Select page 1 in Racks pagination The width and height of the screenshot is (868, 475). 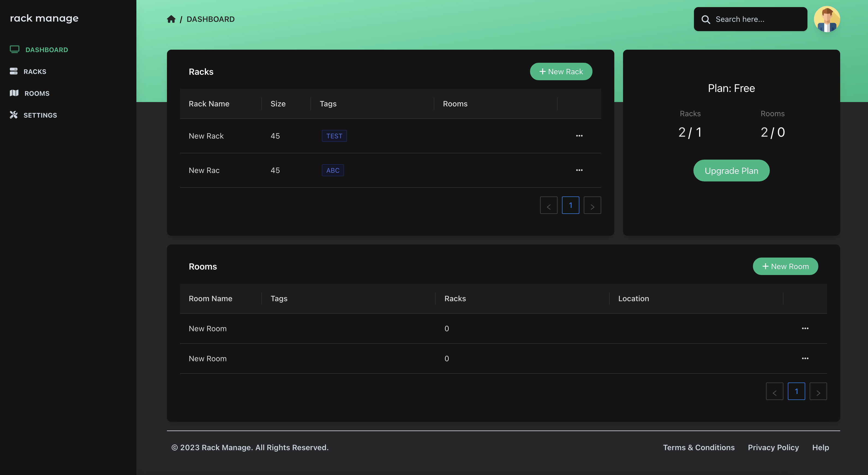(570, 205)
